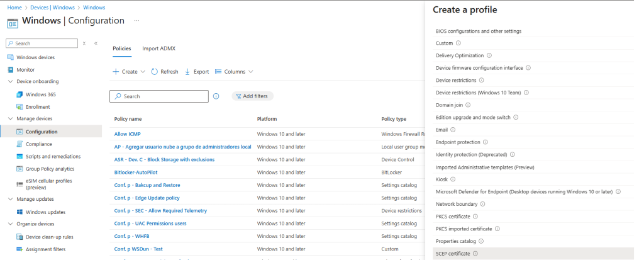Click the info icon next to Custom
This screenshot has height=260, width=644.
(458, 43)
